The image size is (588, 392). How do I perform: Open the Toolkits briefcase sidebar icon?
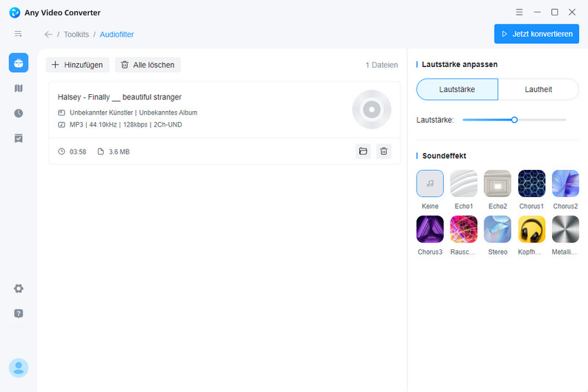click(18, 63)
